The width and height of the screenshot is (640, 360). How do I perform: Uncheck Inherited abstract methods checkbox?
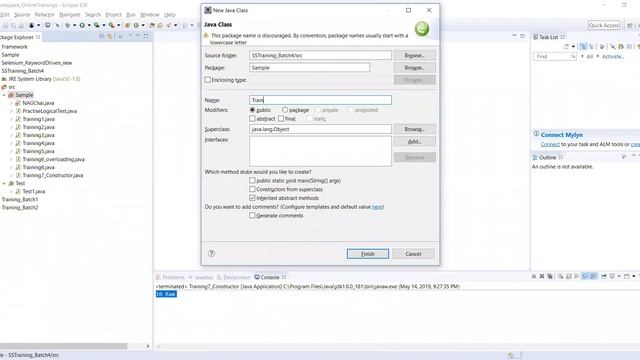click(x=252, y=198)
